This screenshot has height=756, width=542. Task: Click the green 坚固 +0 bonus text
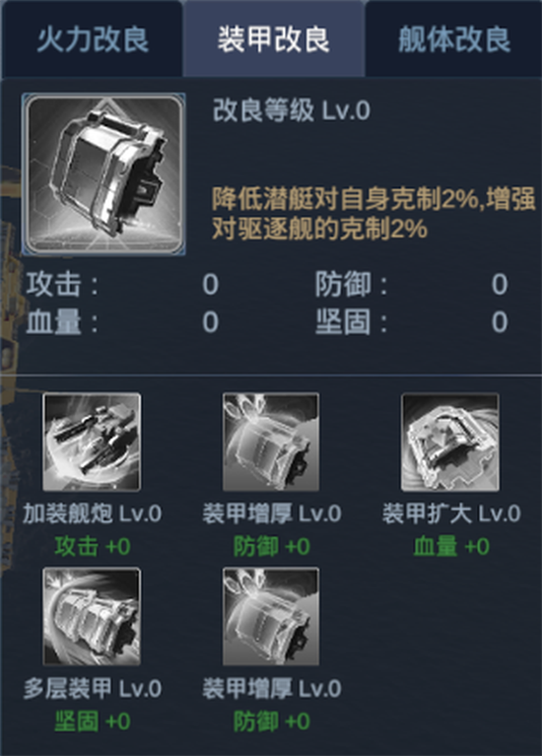92,722
